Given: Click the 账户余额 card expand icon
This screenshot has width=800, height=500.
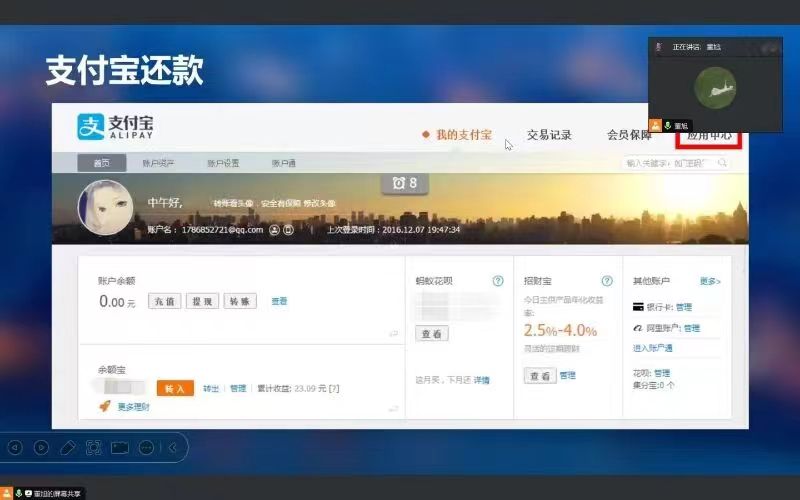Looking at the screenshot, I should [393, 333].
